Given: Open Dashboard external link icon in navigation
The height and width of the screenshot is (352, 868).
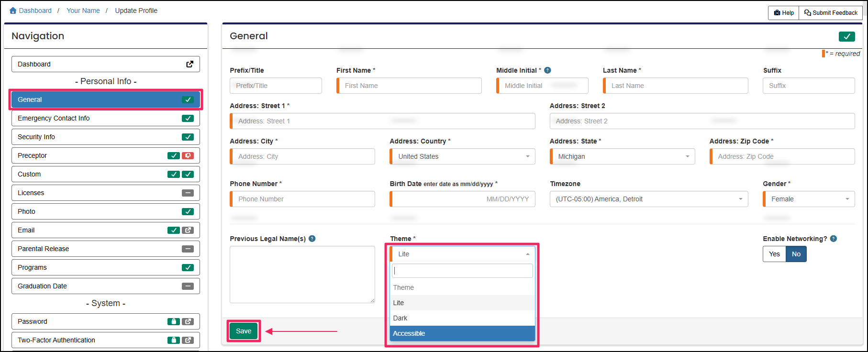Looking at the screenshot, I should [190, 64].
